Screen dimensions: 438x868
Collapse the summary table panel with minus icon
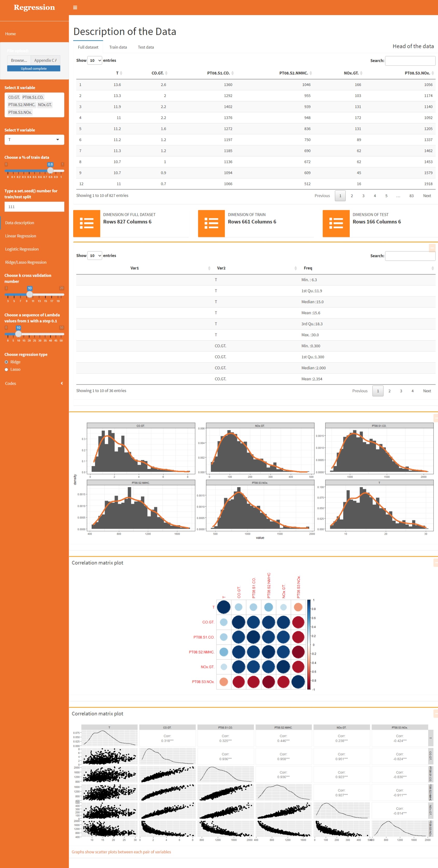[432, 248]
